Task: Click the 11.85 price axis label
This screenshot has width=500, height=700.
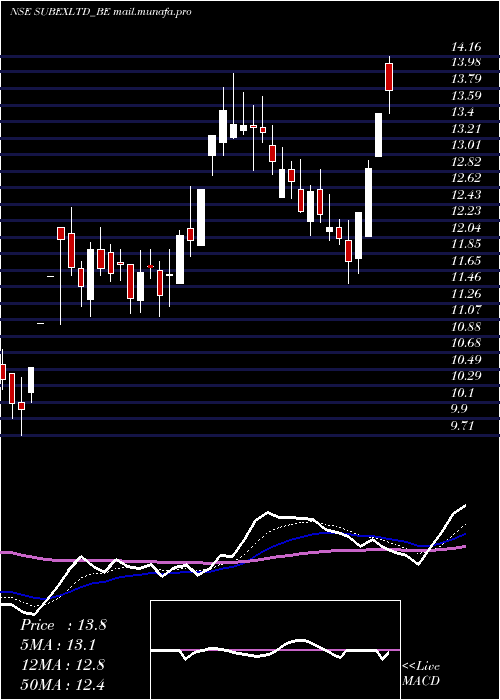Action: click(467, 245)
